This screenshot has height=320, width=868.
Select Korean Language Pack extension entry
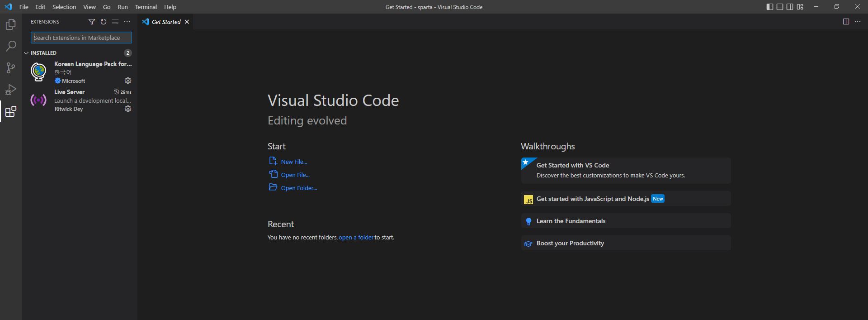[x=80, y=72]
